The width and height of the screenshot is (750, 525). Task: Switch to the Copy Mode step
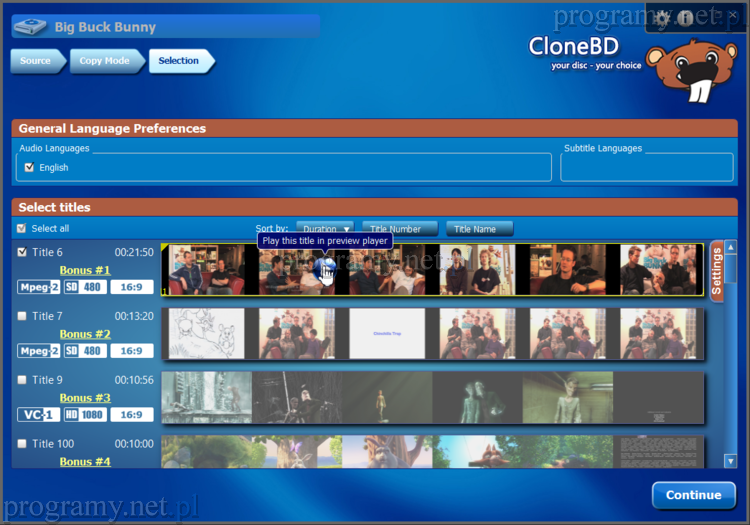pyautogui.click(x=105, y=61)
